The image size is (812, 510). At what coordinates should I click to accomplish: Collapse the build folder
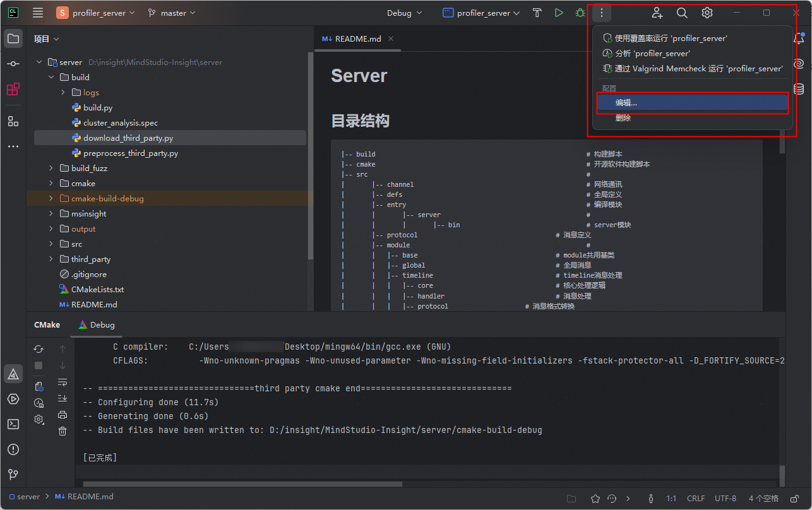click(51, 78)
